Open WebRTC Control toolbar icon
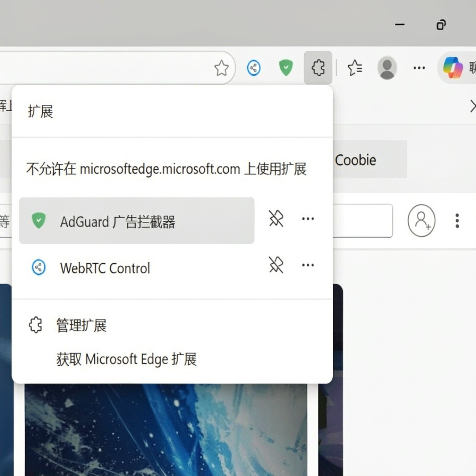 [x=254, y=68]
